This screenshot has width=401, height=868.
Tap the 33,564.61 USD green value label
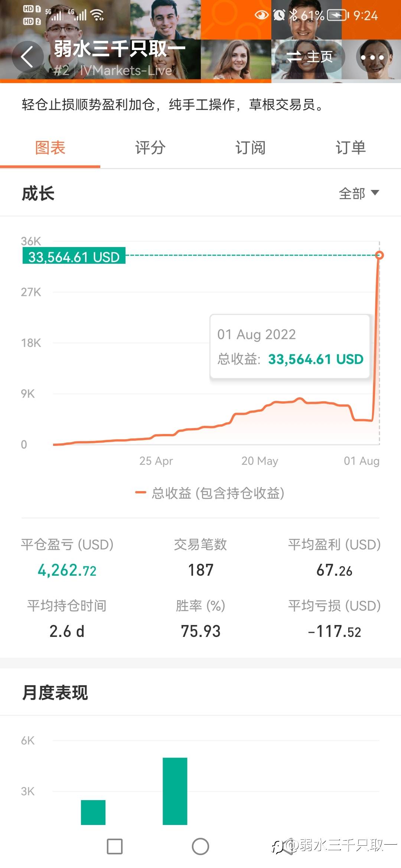click(x=74, y=256)
